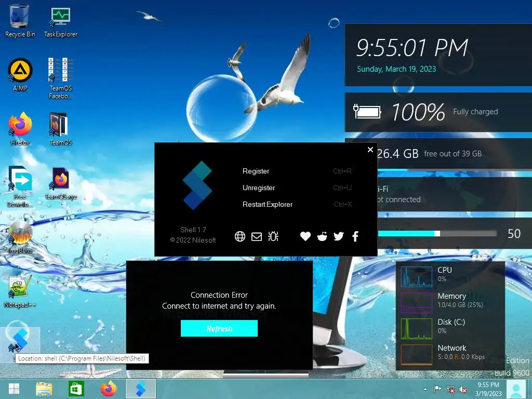The image size is (532, 399).
Task: Click the Nilesoft Shell logo
Action: point(197,185)
